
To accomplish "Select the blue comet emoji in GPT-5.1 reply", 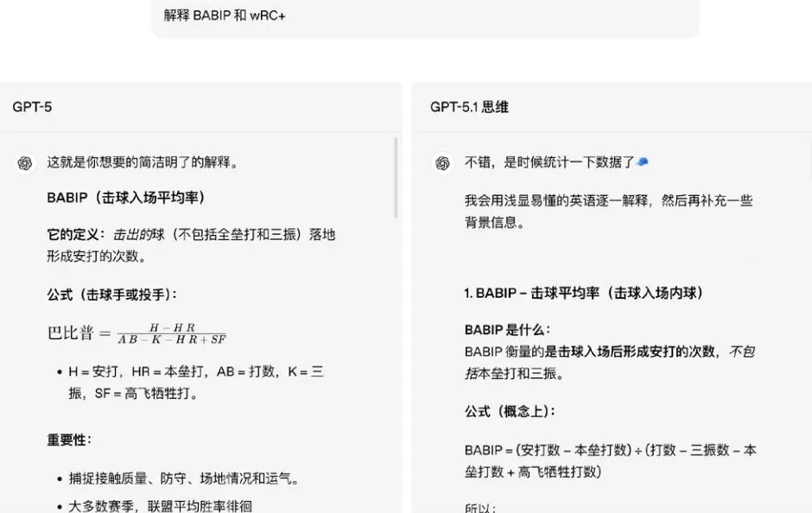I will [641, 161].
